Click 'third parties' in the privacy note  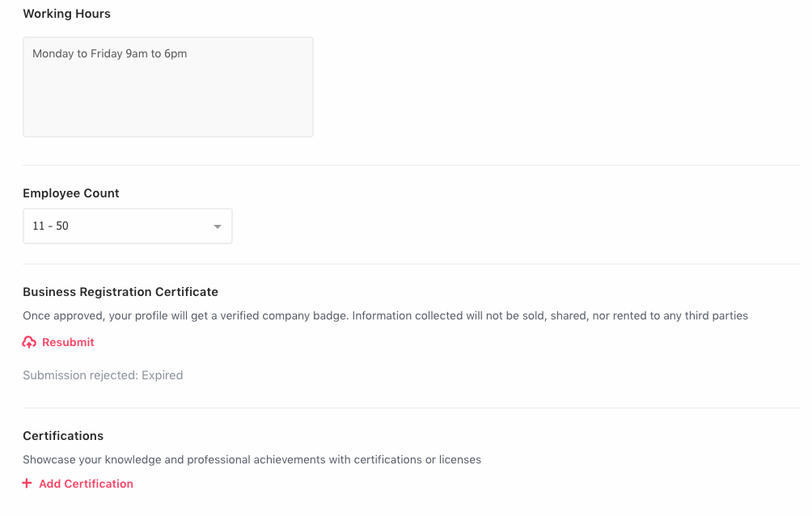coord(717,316)
